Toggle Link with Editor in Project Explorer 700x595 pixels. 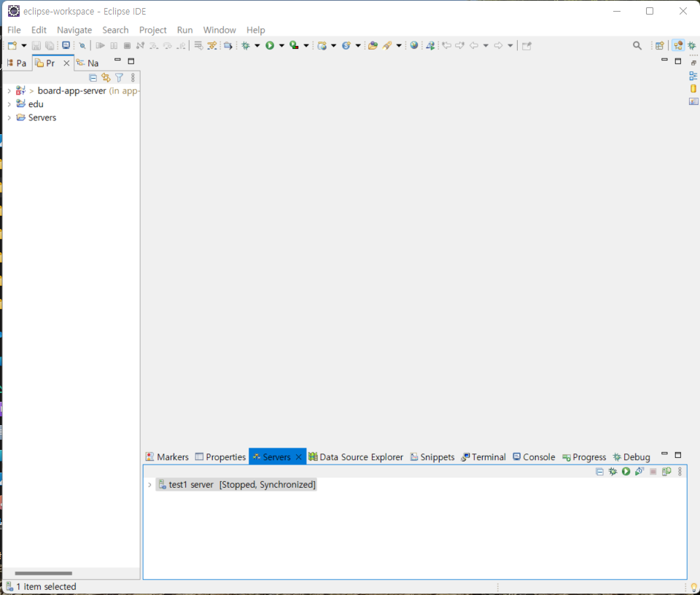tap(106, 78)
